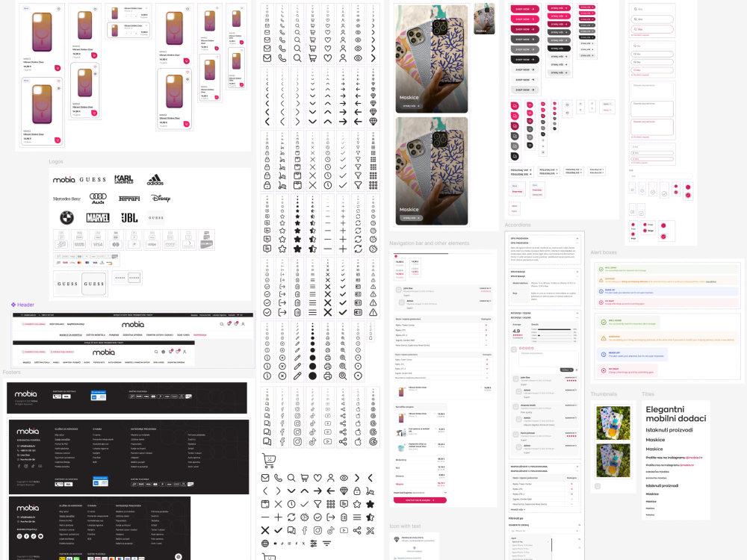Click the 'Icon with text' section label
The height and width of the screenshot is (560, 747).
coord(405,526)
